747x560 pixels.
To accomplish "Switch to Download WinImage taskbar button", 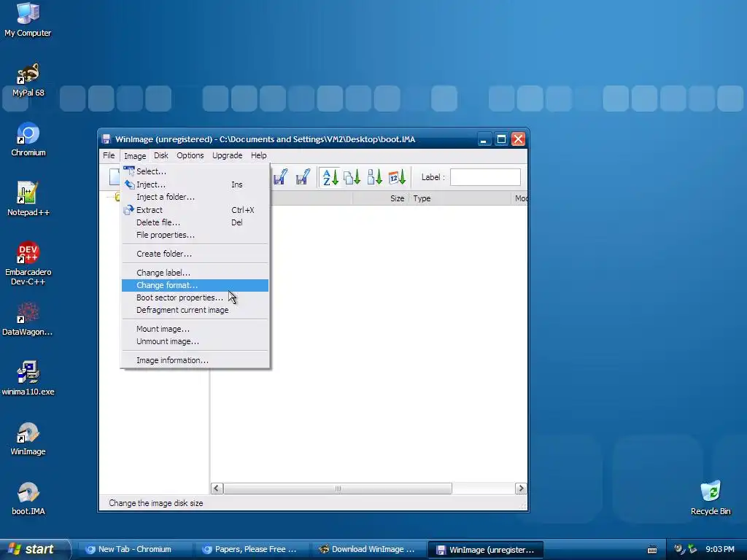I will 368,550.
